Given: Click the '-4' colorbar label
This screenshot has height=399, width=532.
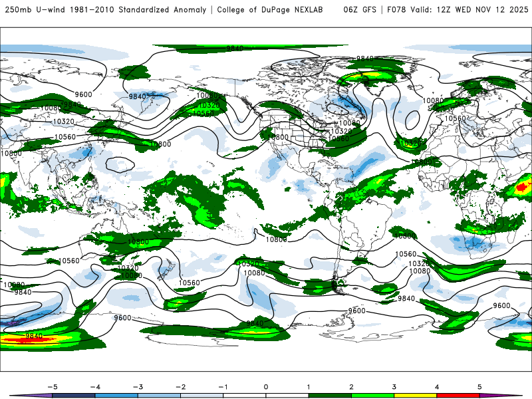Looking at the screenshot, I should coord(95,387).
